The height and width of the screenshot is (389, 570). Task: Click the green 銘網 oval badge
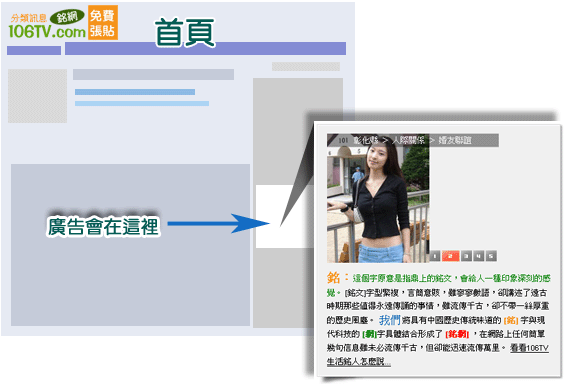click(67, 16)
